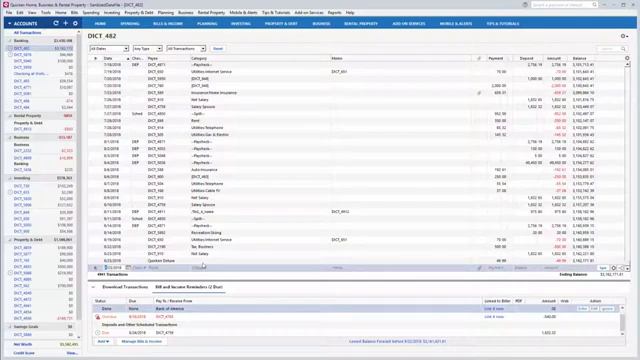Collapse the bottom reminders panel arrow
Image resolution: width=640 pixels, height=360 pixels.
coord(93,287)
